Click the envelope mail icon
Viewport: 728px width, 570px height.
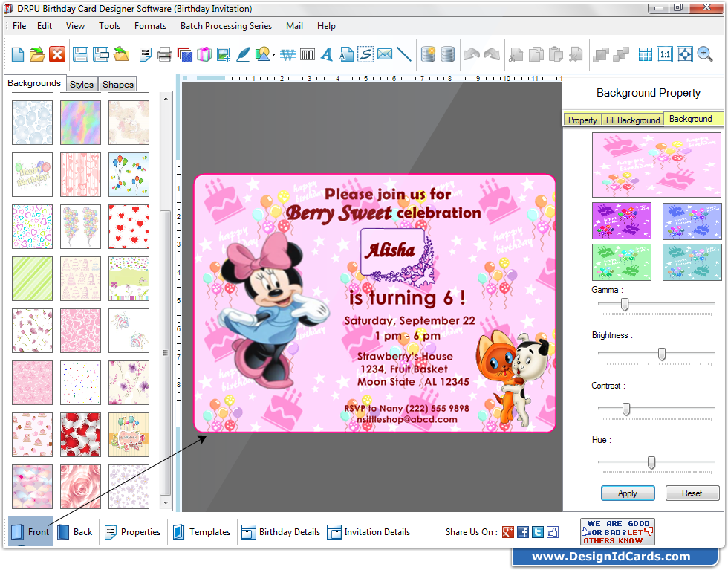point(385,54)
